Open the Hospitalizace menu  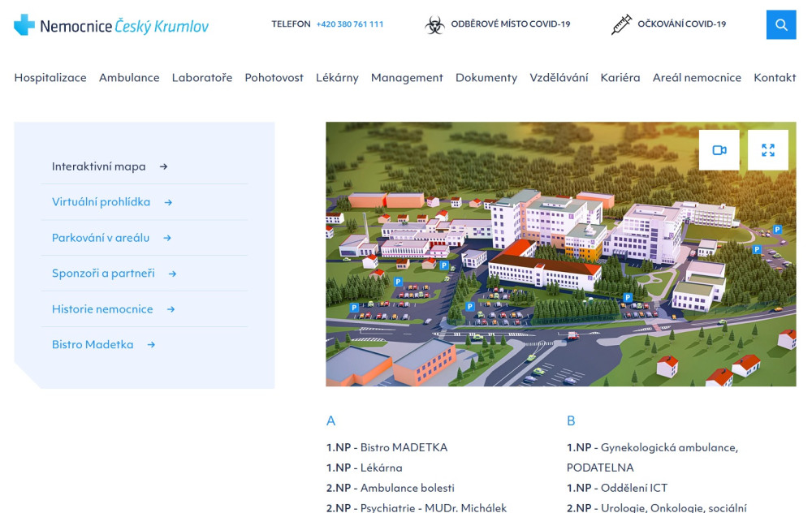click(x=50, y=78)
